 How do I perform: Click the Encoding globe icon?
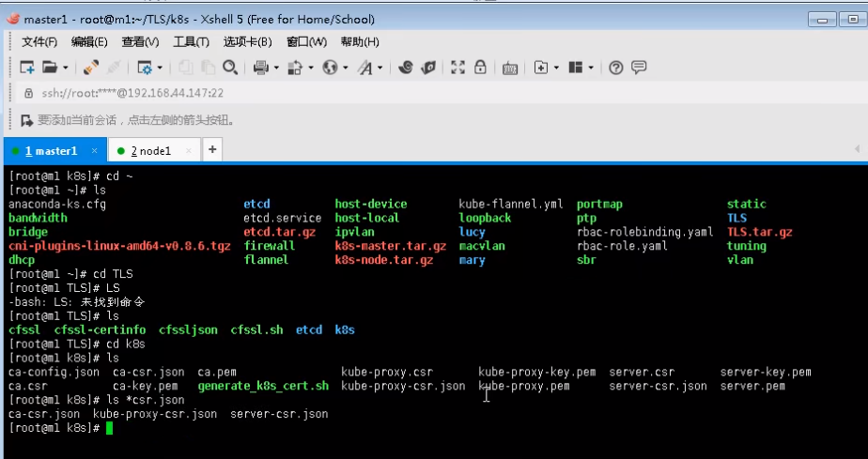(x=330, y=68)
